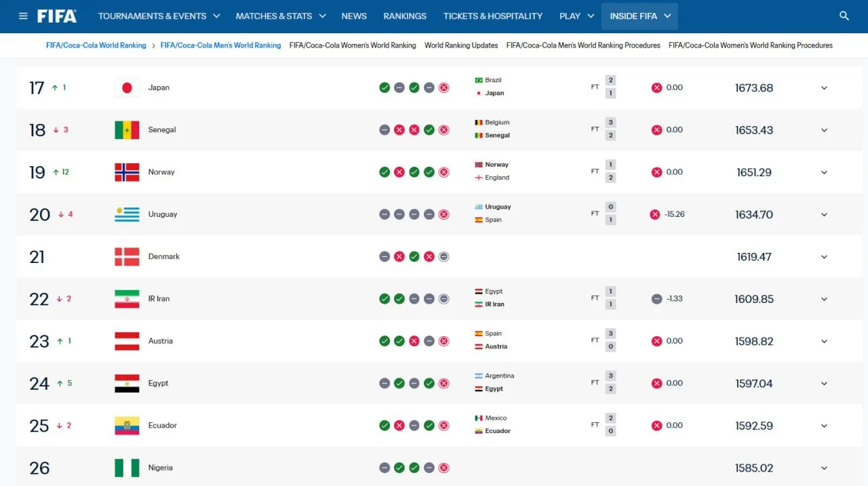Expand Denmark row details chevron

point(824,257)
